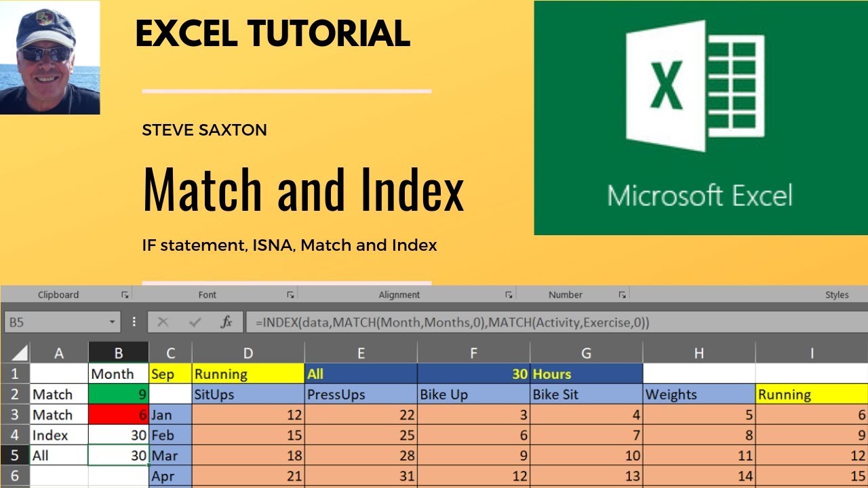The height and width of the screenshot is (488, 868).
Task: Click the Enter checkmark formula button
Action: coord(195,323)
